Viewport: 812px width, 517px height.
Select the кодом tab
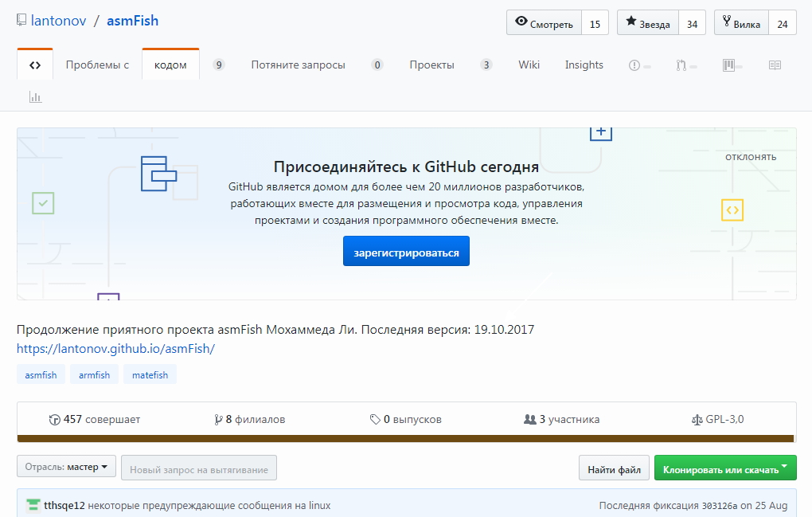click(x=170, y=65)
